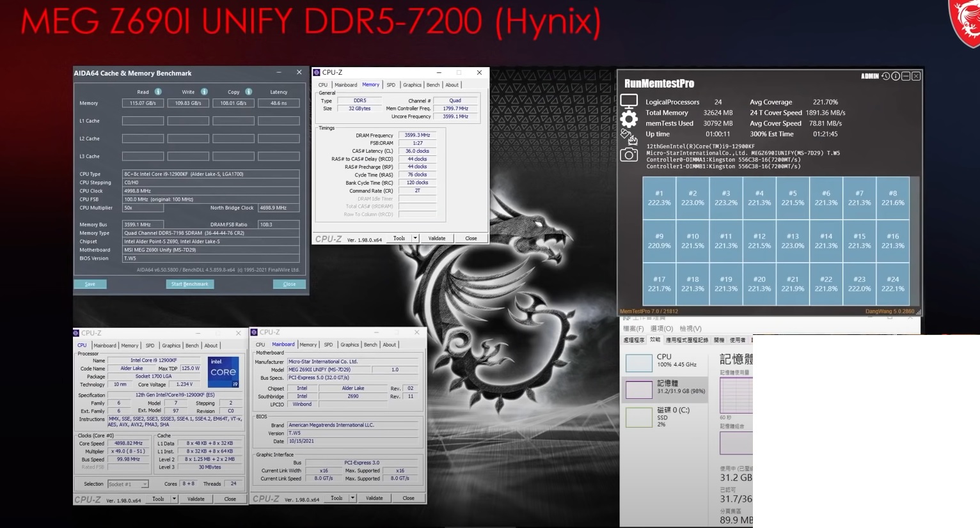Click the info icon beside Write in AIDA64
Image resolution: width=980 pixels, height=528 pixels.
pos(204,92)
